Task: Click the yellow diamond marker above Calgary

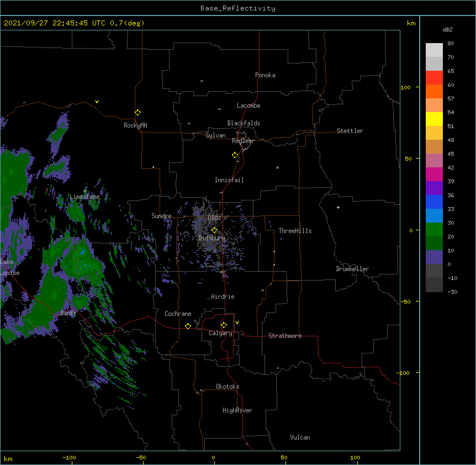Action: [x=224, y=325]
